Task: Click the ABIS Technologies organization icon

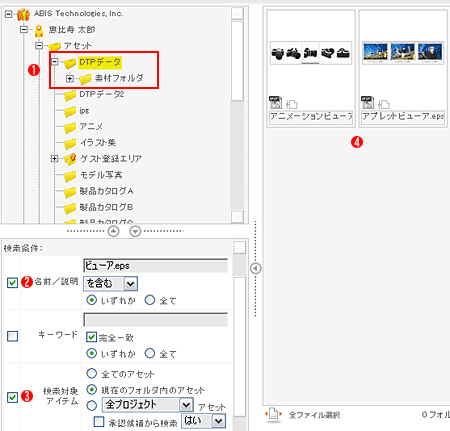Action: point(24,14)
